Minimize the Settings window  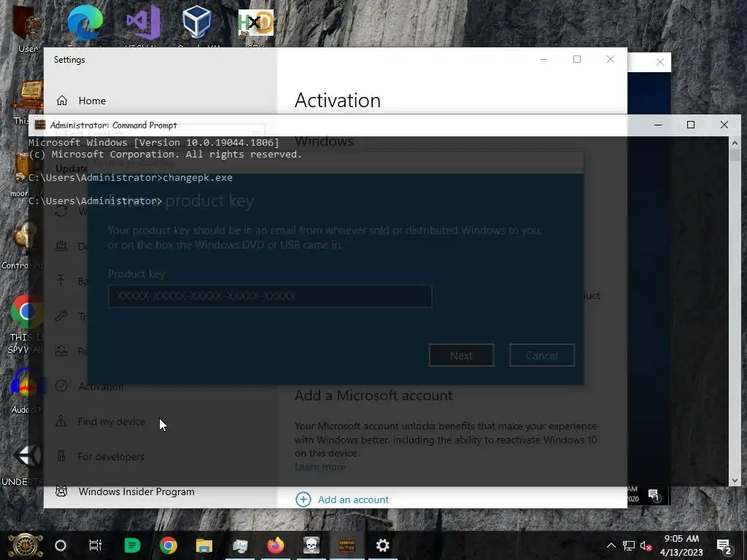click(543, 59)
